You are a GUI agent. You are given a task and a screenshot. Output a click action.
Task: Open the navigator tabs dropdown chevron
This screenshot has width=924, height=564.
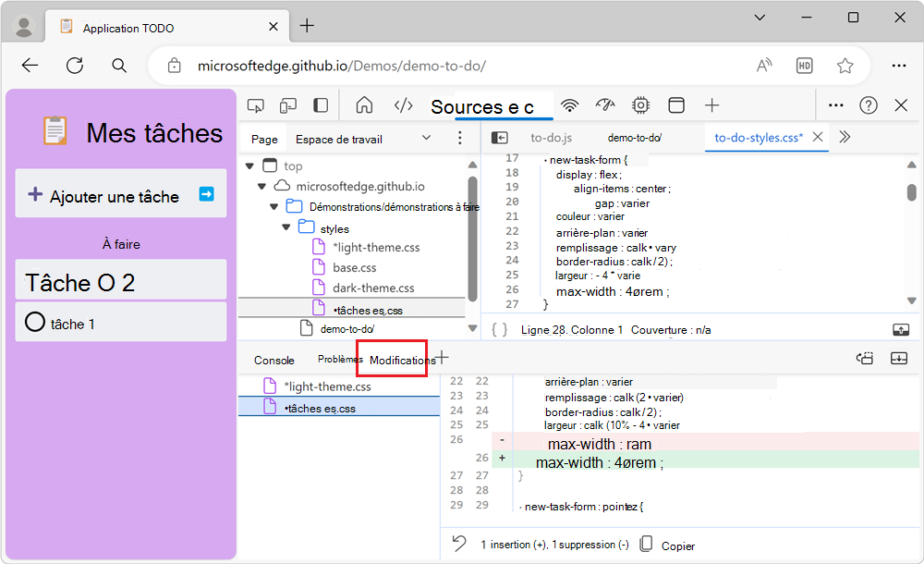pyautogui.click(x=426, y=138)
